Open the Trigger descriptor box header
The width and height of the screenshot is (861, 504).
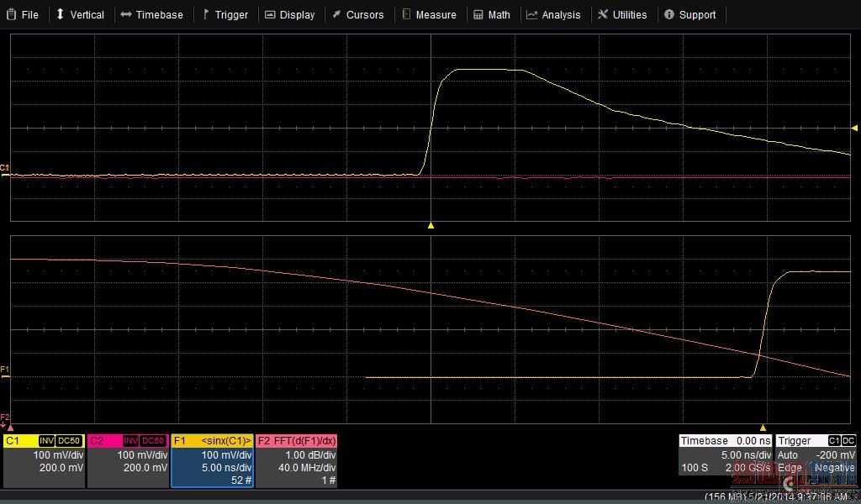coord(816,441)
